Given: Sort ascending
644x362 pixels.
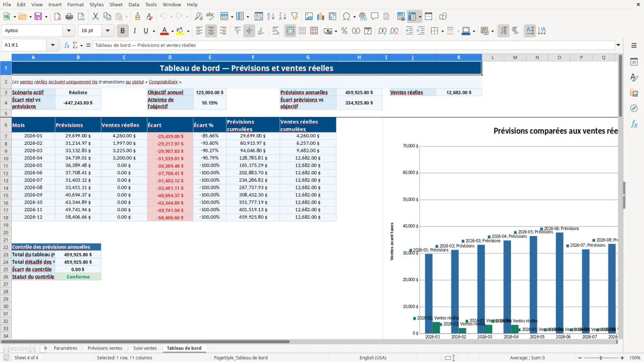Looking at the screenshot, I should pyautogui.click(x=270, y=17).
